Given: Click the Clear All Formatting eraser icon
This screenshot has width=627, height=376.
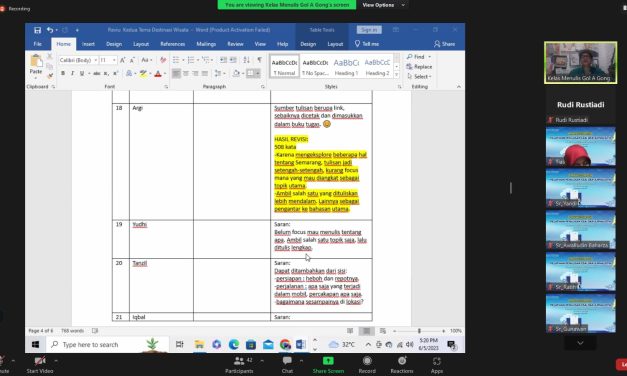Looking at the screenshot, I should coord(163,60).
